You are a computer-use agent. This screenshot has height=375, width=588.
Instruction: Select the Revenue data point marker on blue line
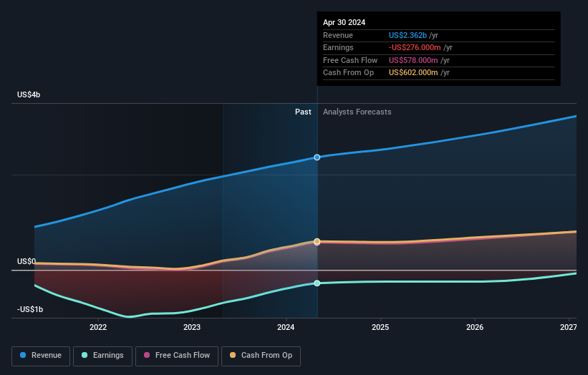tap(317, 157)
